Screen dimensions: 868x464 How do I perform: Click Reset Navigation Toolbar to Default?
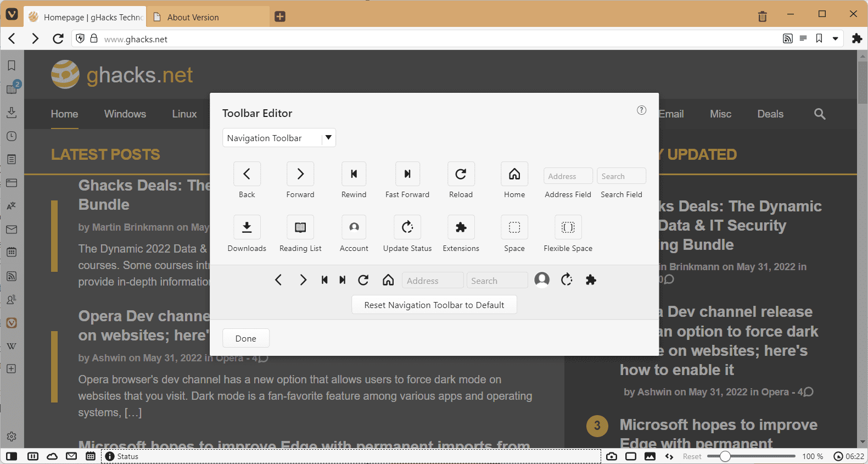tap(434, 305)
